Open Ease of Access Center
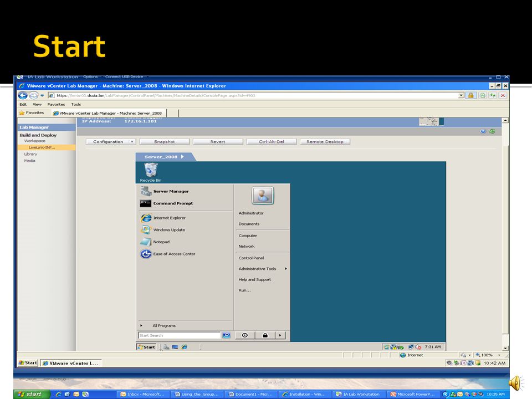This screenshot has width=532, height=399. tap(167, 254)
